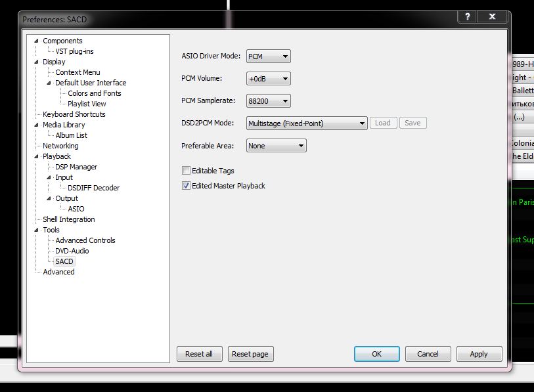This screenshot has width=534, height=392.
Task: Close the Preferences dialog
Action: point(492,16)
